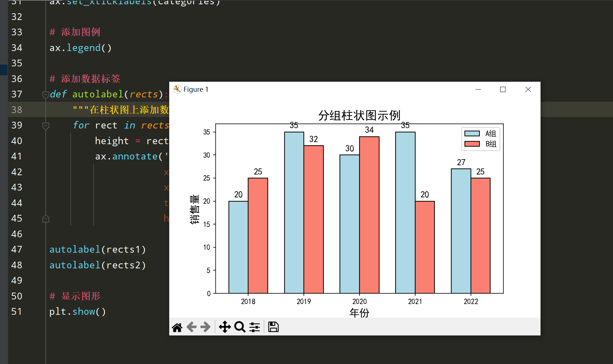Click the 2019 blue bar labeled 35

294,213
